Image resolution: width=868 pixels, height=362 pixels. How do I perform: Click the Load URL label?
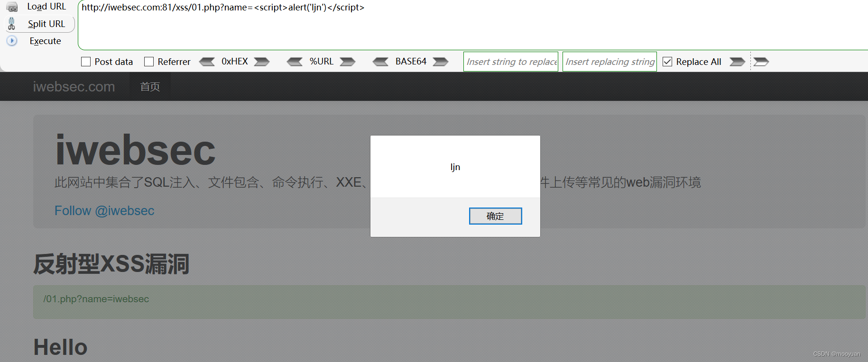46,7
